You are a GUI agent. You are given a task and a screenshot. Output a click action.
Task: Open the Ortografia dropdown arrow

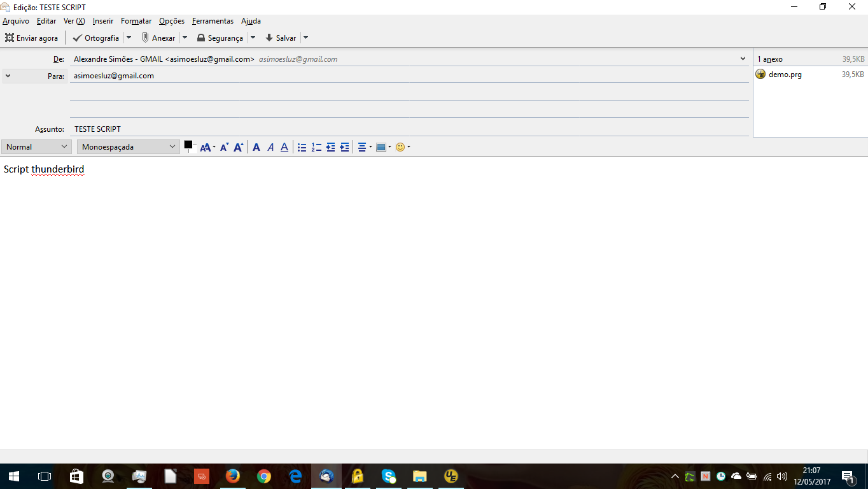click(x=129, y=38)
